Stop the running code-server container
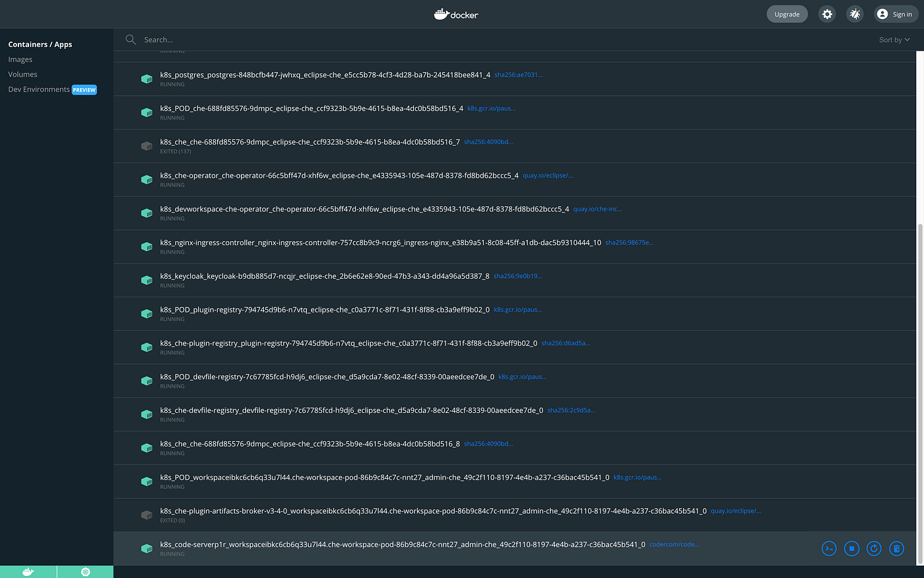924x578 pixels. tap(851, 548)
